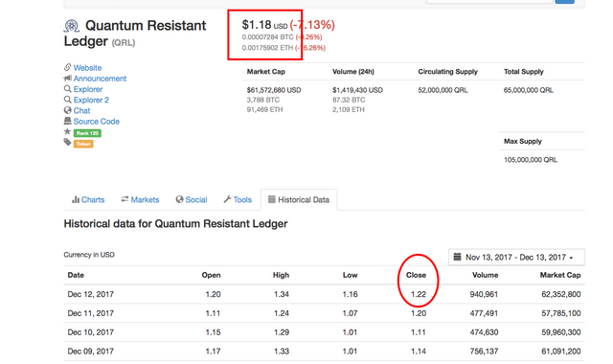Click the Close column header
This screenshot has height=364, width=613.
click(x=416, y=275)
